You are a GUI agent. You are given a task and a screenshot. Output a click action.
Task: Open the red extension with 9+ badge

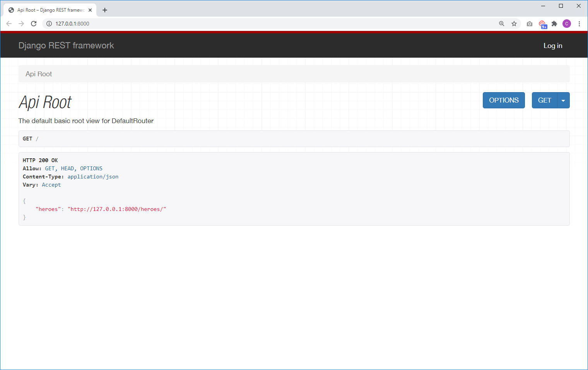(542, 24)
